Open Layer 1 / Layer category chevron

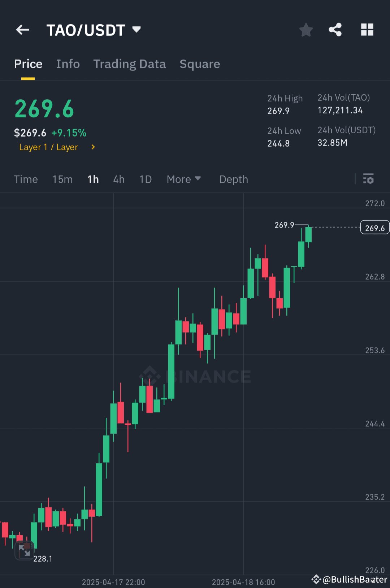click(93, 147)
